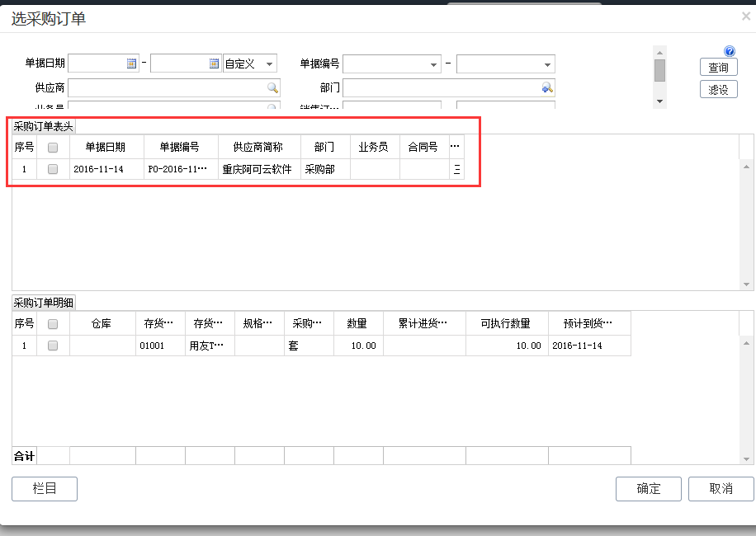Click the 采购部 department cell
Screen dimensions: 756x536
tap(325, 169)
